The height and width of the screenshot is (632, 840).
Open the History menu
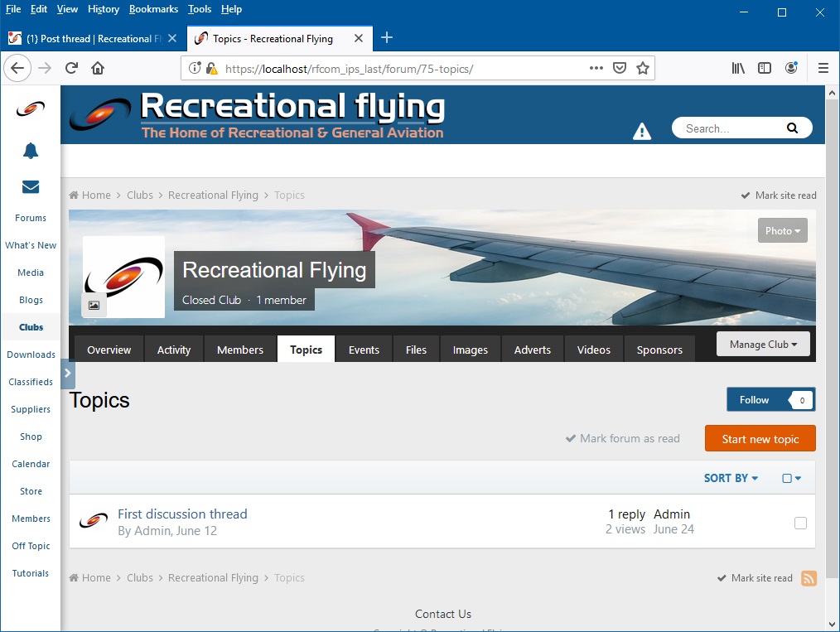[x=104, y=9]
